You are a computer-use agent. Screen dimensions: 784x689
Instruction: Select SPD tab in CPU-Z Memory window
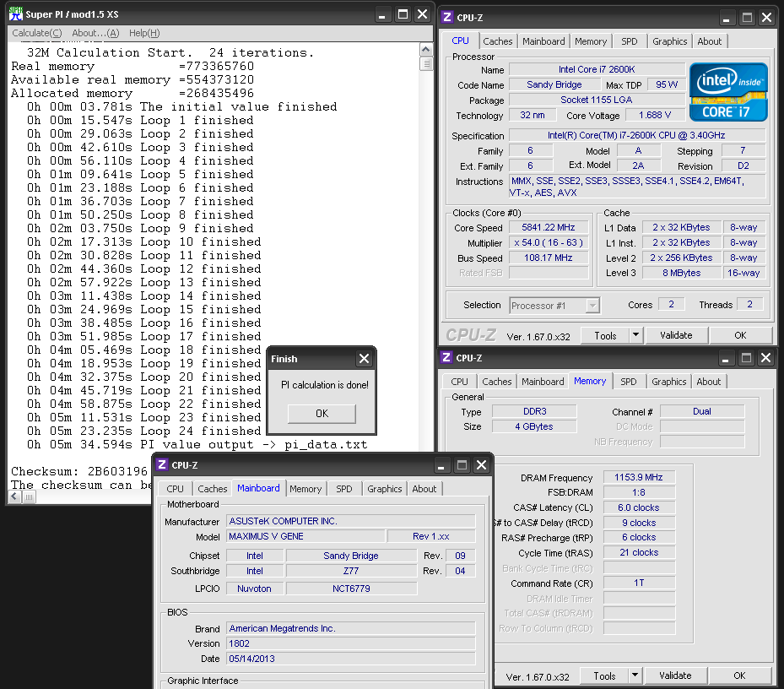pyautogui.click(x=628, y=382)
